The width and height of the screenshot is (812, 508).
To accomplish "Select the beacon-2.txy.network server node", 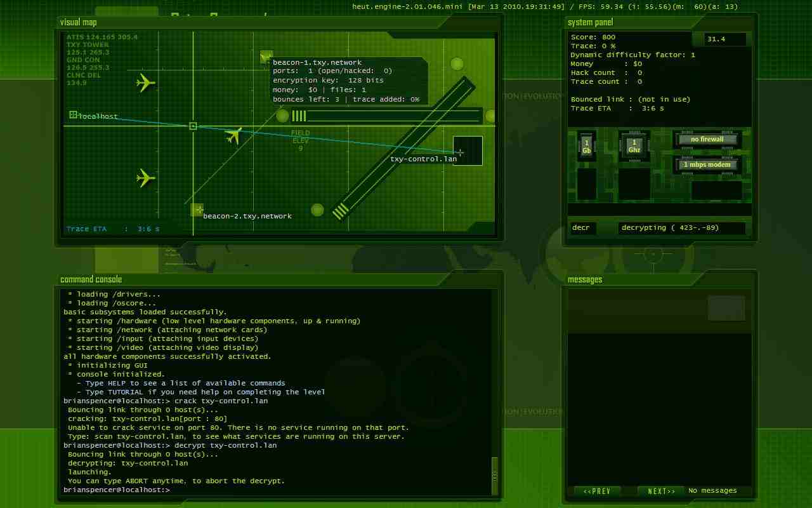I will pyautogui.click(x=199, y=210).
